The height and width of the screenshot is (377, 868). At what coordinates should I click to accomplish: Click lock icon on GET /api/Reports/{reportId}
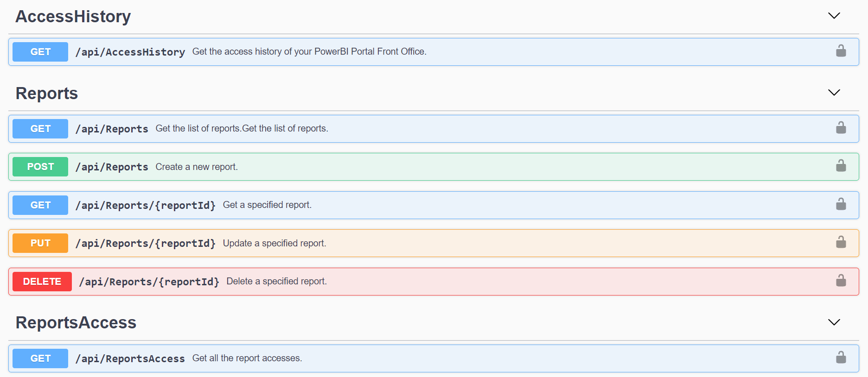841,204
